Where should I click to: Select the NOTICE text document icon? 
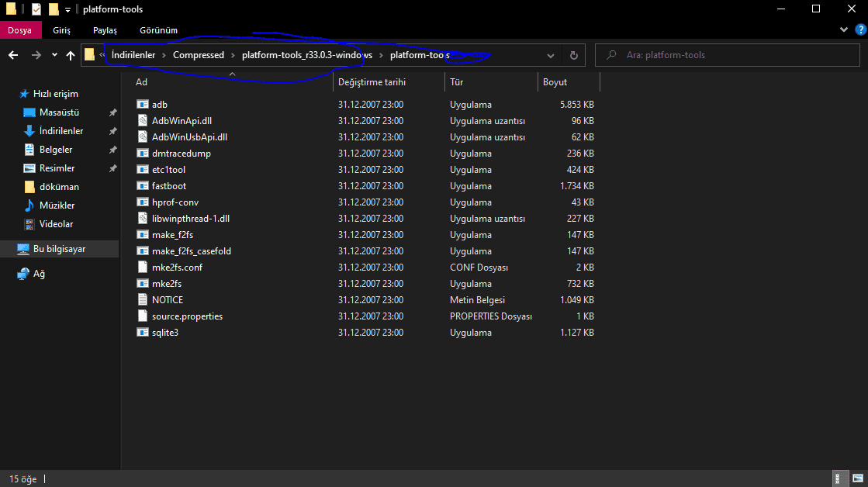click(x=142, y=300)
